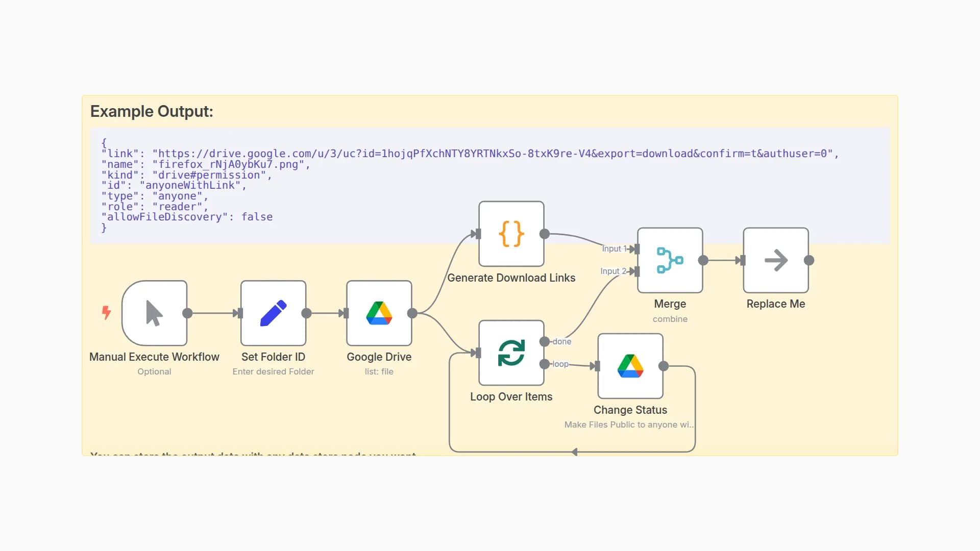Viewport: 980px width, 551px height.
Task: Click the 'done' output of Loop Over Items
Action: pos(545,341)
